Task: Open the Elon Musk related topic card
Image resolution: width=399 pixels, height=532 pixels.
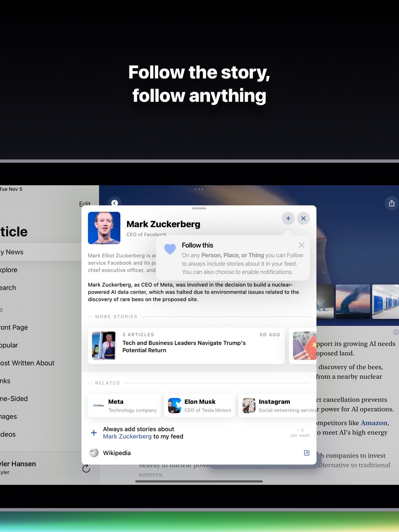Action: tap(199, 405)
